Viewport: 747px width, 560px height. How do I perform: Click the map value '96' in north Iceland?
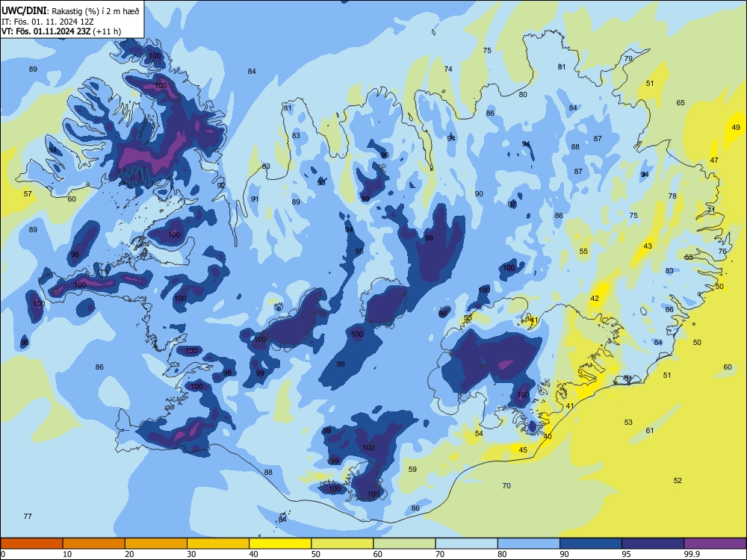click(x=385, y=155)
